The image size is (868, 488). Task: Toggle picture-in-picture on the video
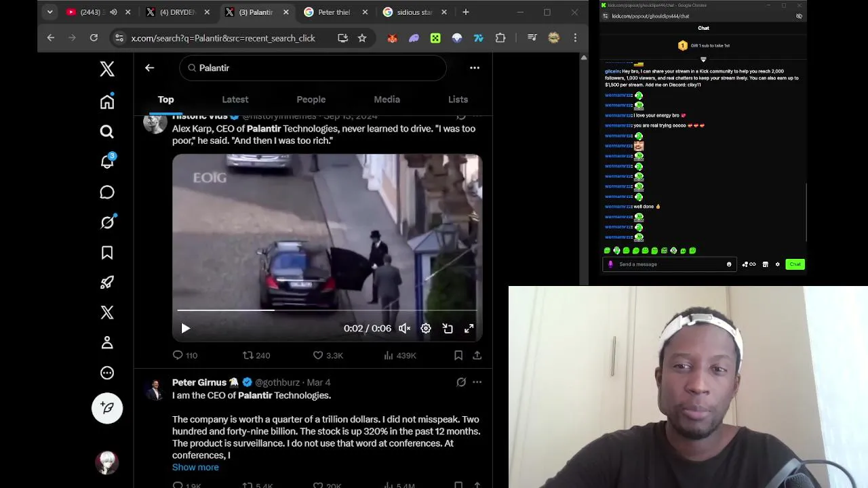(448, 328)
